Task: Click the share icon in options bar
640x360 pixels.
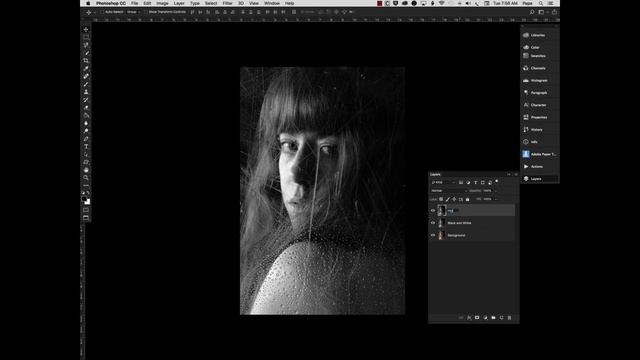Action: click(x=554, y=12)
